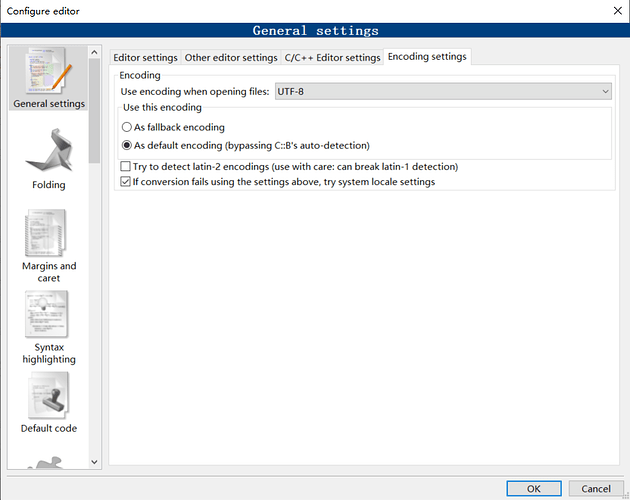Close the Configure editor dialog window

(612, 11)
